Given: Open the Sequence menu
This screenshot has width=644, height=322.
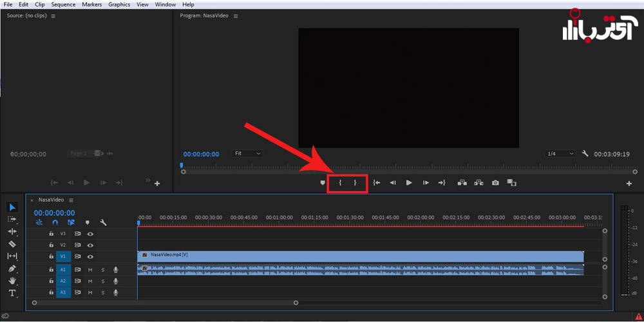Looking at the screenshot, I should tap(63, 5).
